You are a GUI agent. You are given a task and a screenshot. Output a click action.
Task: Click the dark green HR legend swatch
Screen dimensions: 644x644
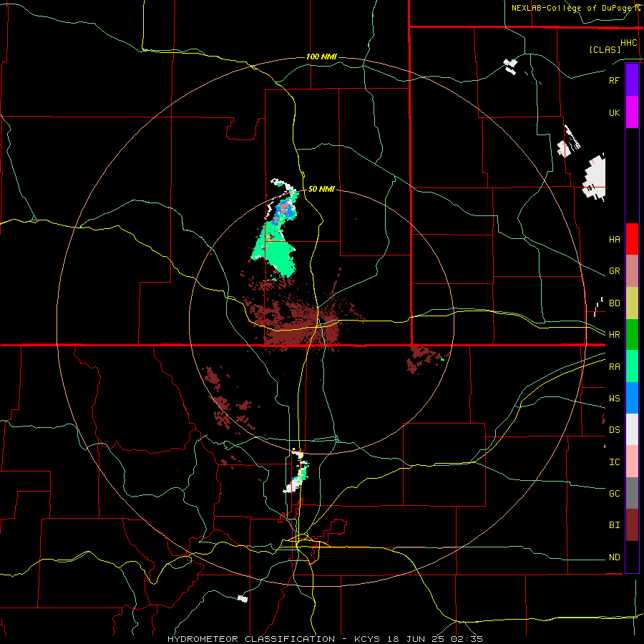coord(632,335)
